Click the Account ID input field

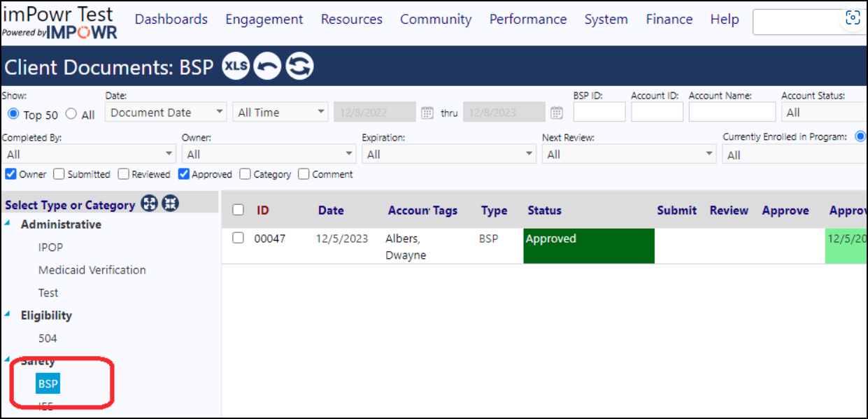[x=657, y=112]
